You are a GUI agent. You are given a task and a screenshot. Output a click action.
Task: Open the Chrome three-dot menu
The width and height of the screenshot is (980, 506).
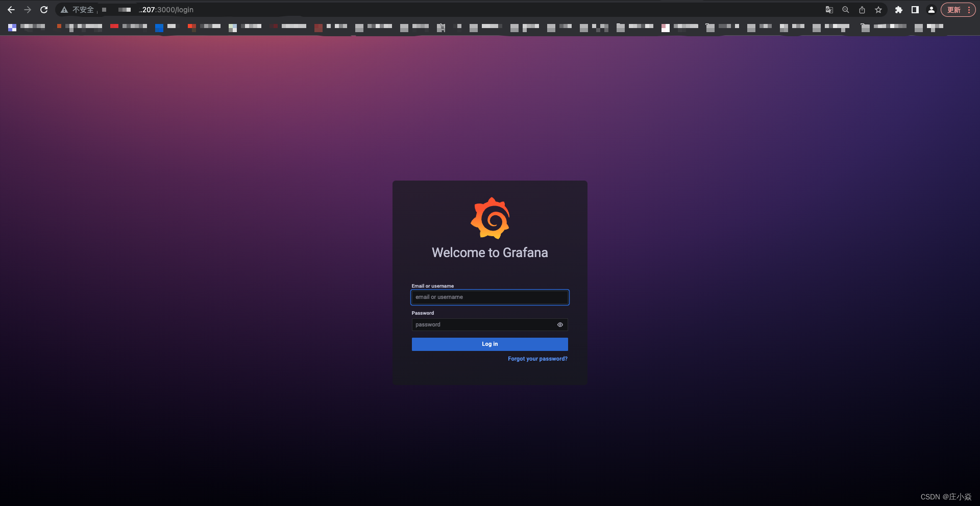click(x=969, y=10)
